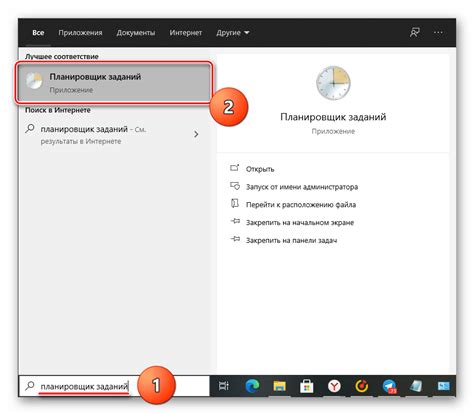This screenshot has height=415, width=474.
Task: Go to the Интернет tab
Action: [186, 33]
